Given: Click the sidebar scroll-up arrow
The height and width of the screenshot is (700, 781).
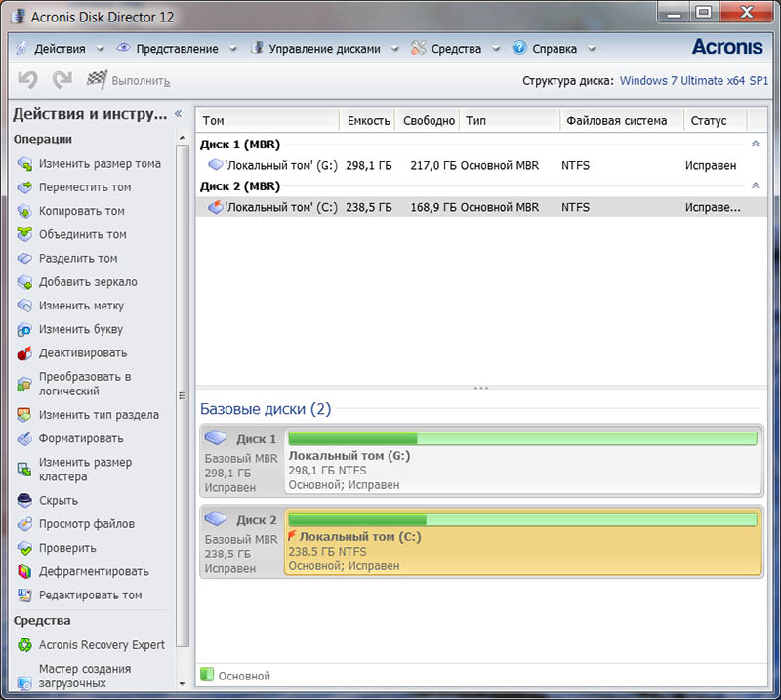Looking at the screenshot, I should [x=183, y=138].
